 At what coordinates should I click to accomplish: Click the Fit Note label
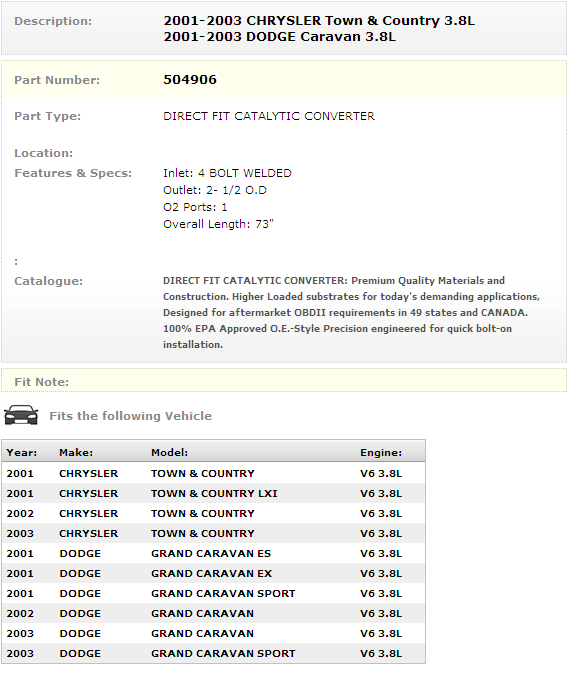point(42,382)
